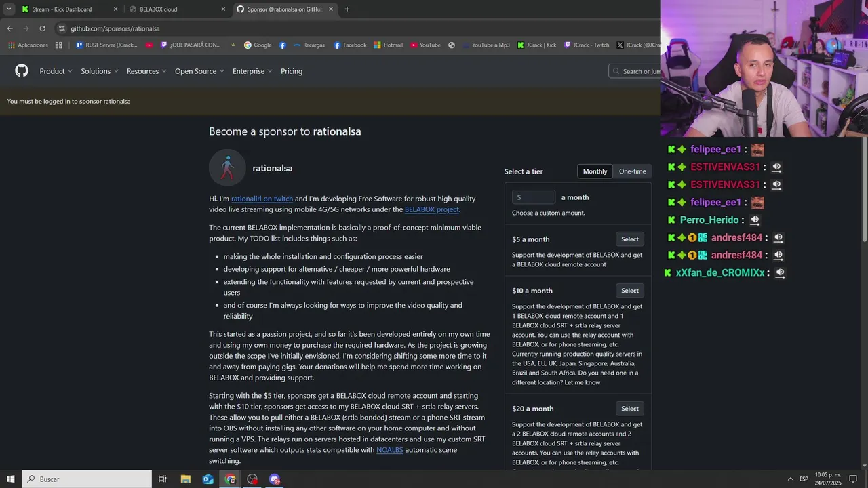Click the GitHub search box
Viewport: 868px width, 488px height.
[x=635, y=71]
